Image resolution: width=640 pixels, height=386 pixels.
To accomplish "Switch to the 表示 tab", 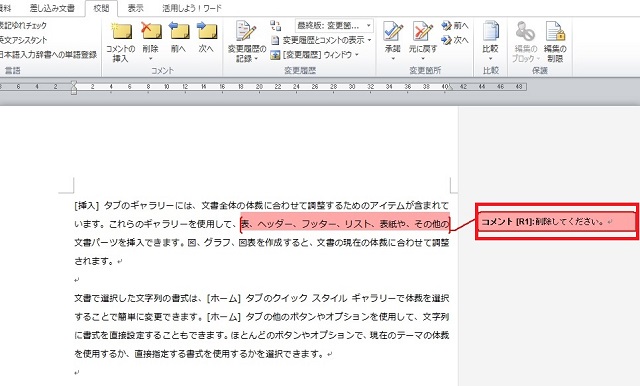I will tap(136, 8).
